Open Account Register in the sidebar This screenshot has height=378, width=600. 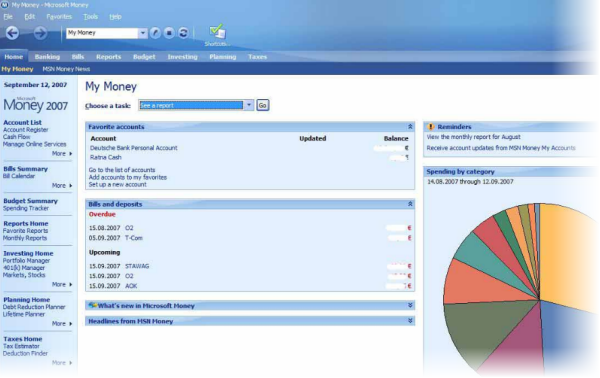(25, 130)
